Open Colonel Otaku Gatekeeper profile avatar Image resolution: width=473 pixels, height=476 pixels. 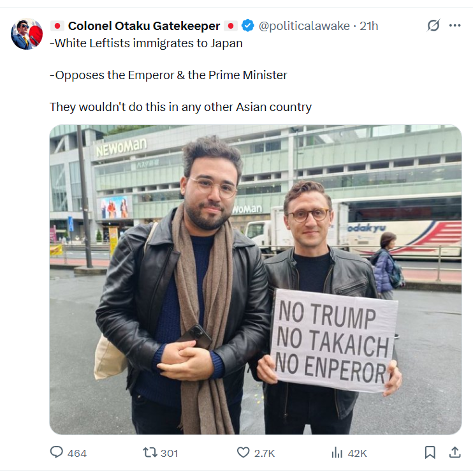(27, 34)
